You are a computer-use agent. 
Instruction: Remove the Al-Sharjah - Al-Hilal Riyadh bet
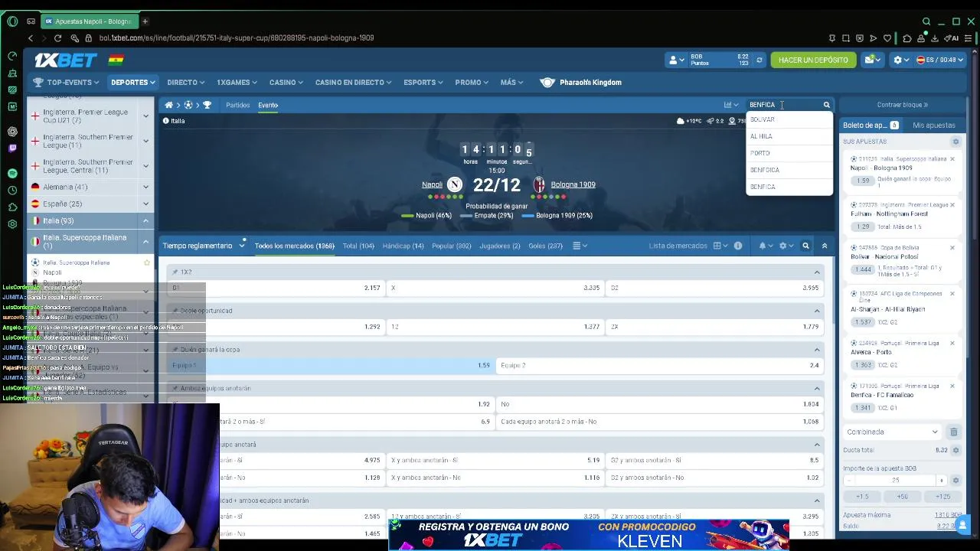click(952, 294)
